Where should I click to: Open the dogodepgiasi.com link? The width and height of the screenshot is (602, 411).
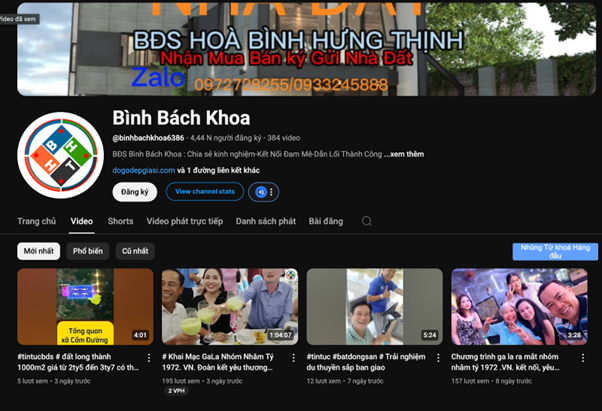144,170
